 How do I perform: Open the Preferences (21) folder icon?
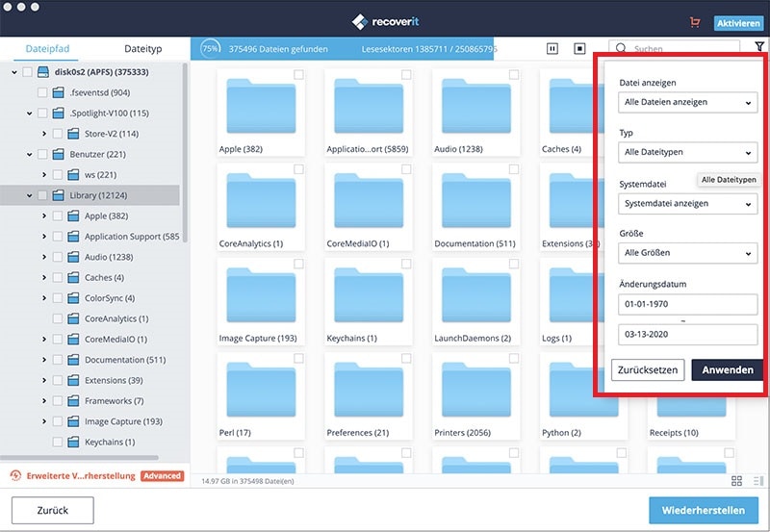(x=369, y=391)
